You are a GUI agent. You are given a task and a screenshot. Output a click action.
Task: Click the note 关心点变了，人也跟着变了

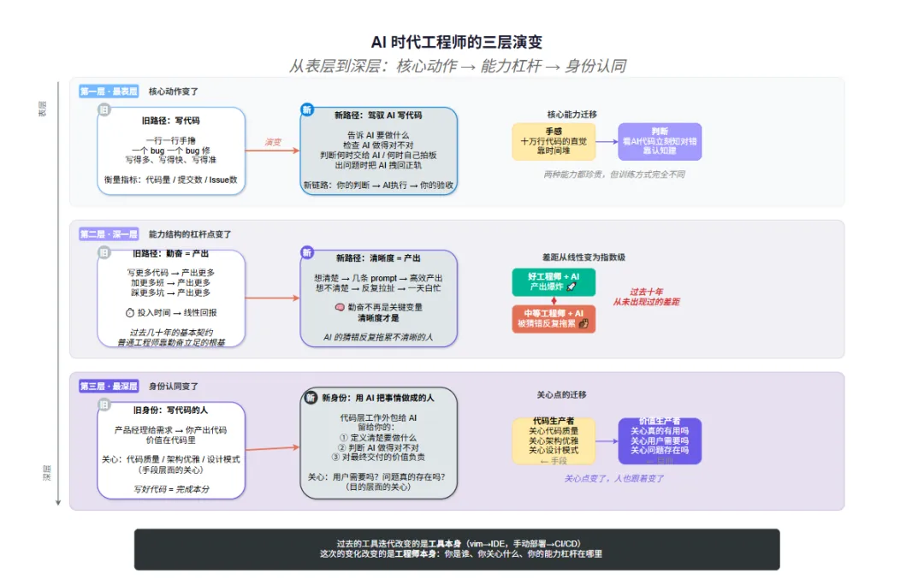[613, 478]
